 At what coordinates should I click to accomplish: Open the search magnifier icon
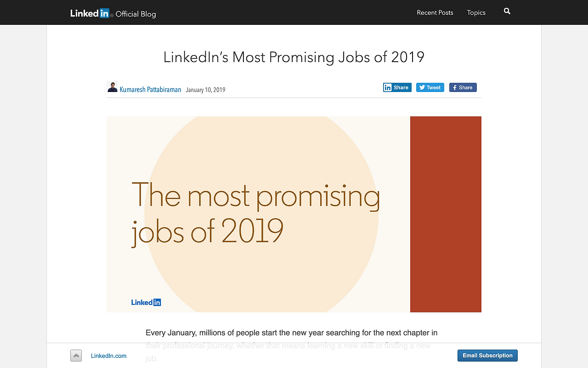507,11
